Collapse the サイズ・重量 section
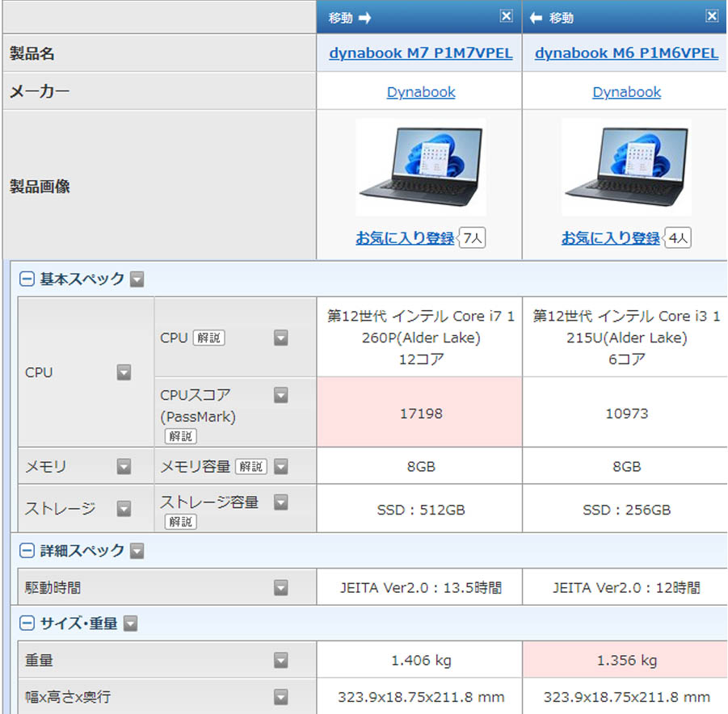Screen dimensions: 728x714 (x=27, y=623)
